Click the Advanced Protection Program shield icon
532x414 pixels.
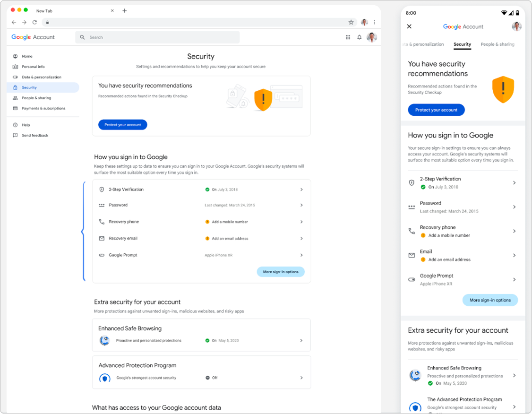(x=104, y=378)
